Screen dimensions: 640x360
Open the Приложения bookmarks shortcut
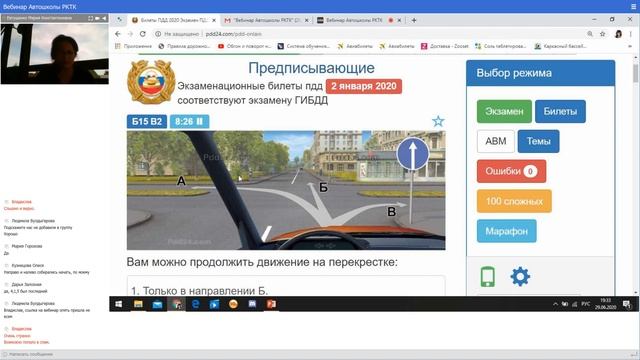tap(133, 46)
